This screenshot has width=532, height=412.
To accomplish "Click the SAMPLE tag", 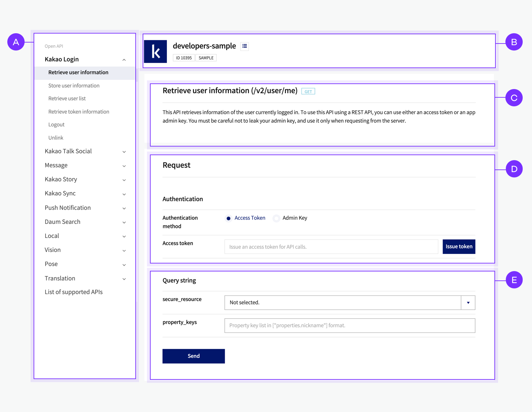I will (206, 58).
